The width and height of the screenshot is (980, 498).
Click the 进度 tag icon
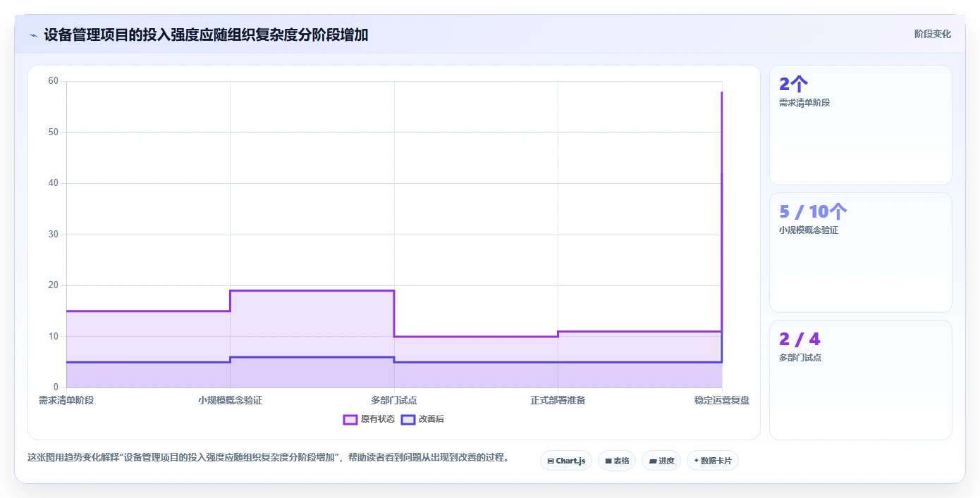(653, 461)
